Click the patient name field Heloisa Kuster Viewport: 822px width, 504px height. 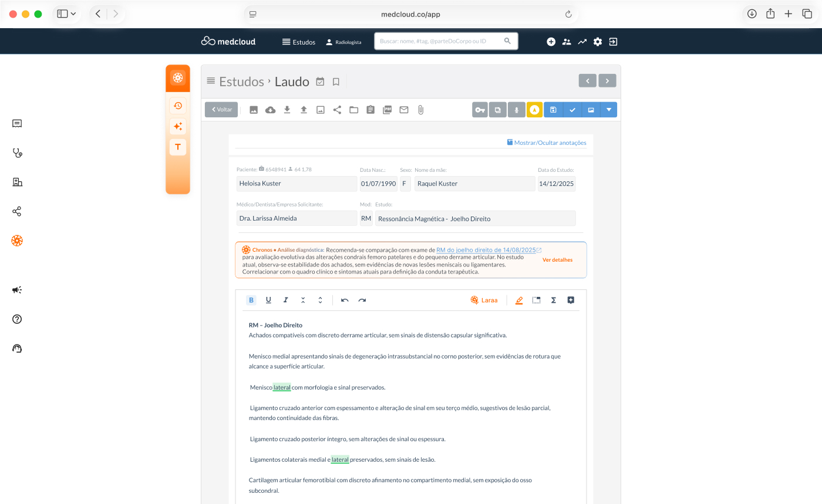pyautogui.click(x=297, y=184)
